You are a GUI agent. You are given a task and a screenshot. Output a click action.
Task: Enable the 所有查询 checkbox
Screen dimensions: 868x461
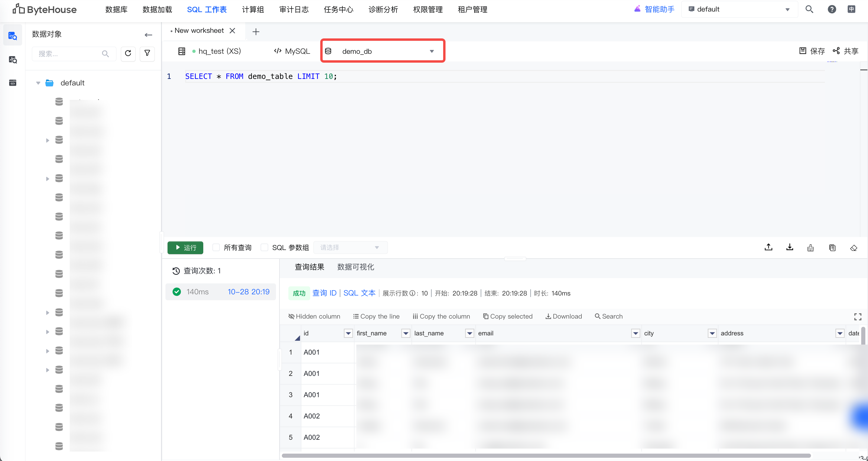pyautogui.click(x=216, y=247)
